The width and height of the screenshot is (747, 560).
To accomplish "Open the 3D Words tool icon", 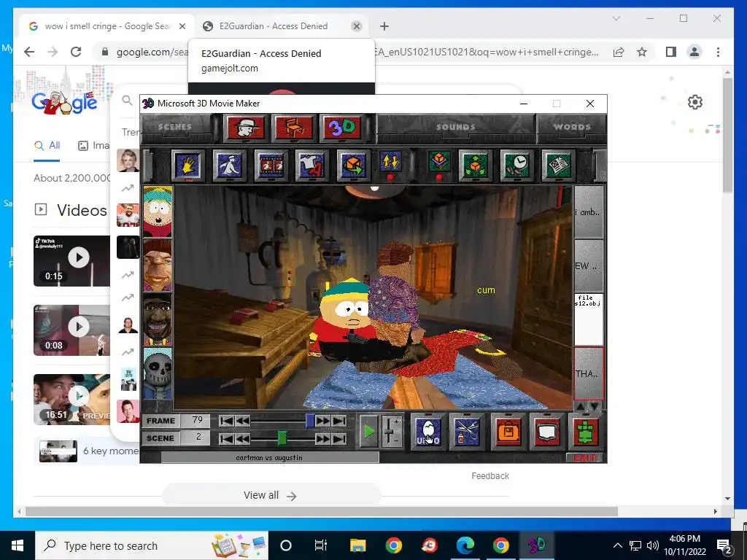I will [343, 128].
